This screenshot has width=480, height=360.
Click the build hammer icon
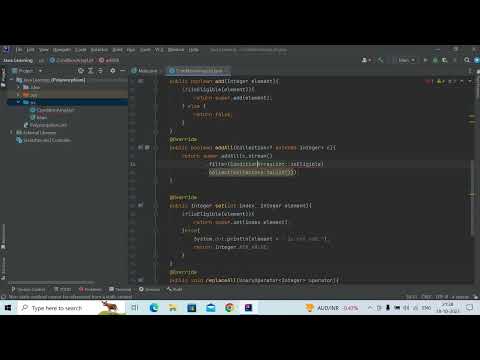click(380, 60)
